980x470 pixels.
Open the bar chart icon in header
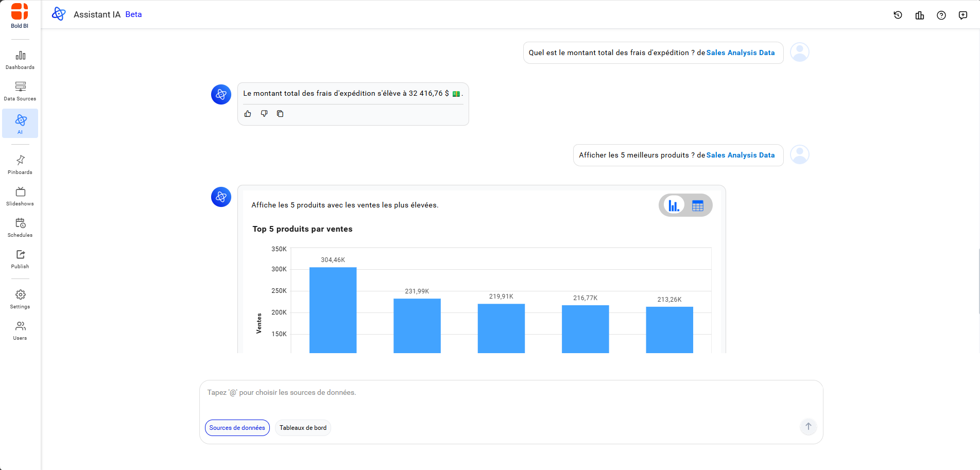919,15
